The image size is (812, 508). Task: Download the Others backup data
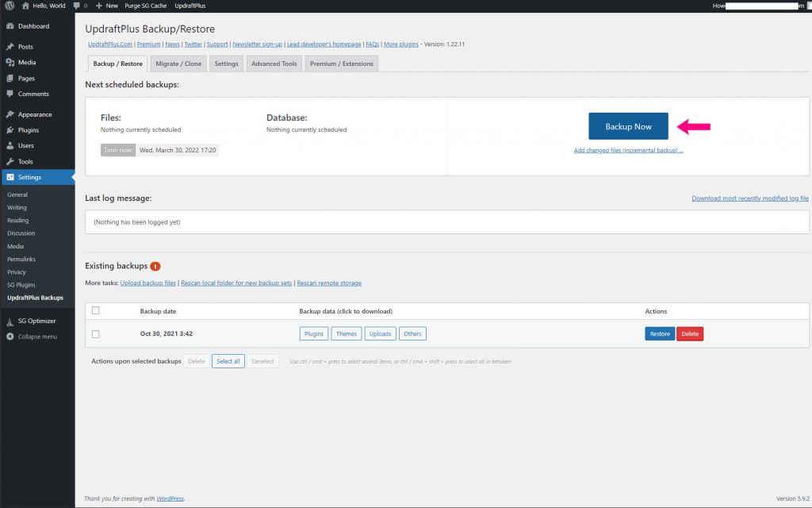412,334
